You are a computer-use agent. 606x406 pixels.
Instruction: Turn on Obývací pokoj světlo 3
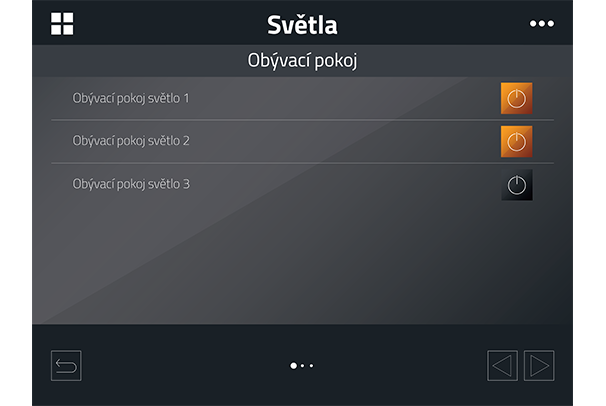coord(516,185)
